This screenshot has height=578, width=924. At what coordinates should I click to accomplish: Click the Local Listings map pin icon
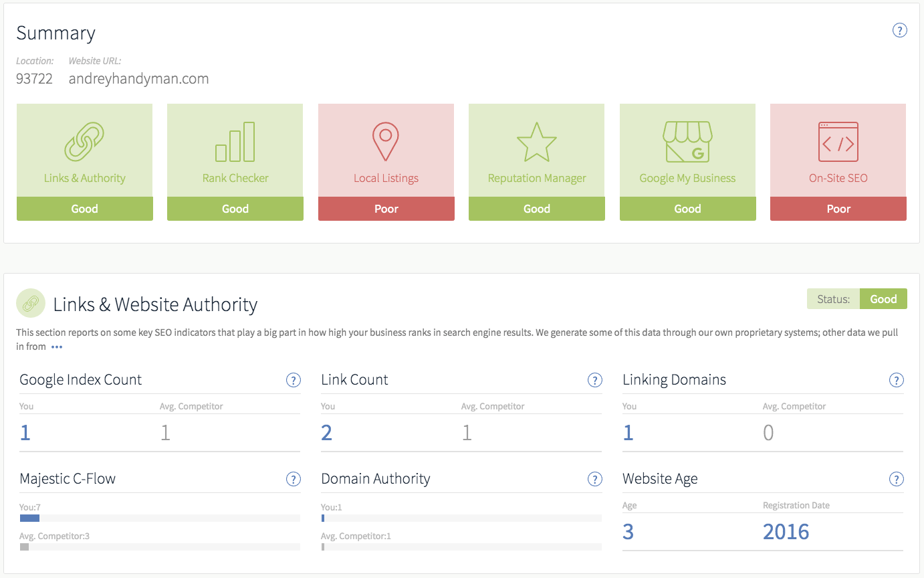(386, 141)
